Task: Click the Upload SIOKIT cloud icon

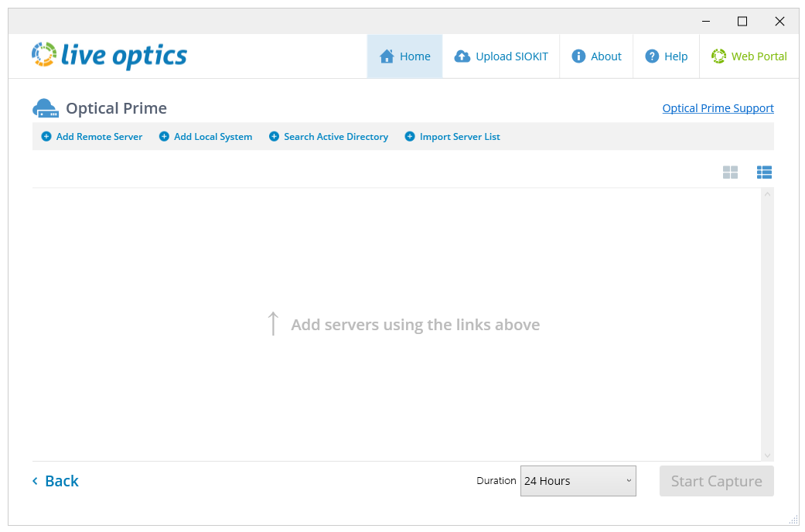Action: click(462, 56)
